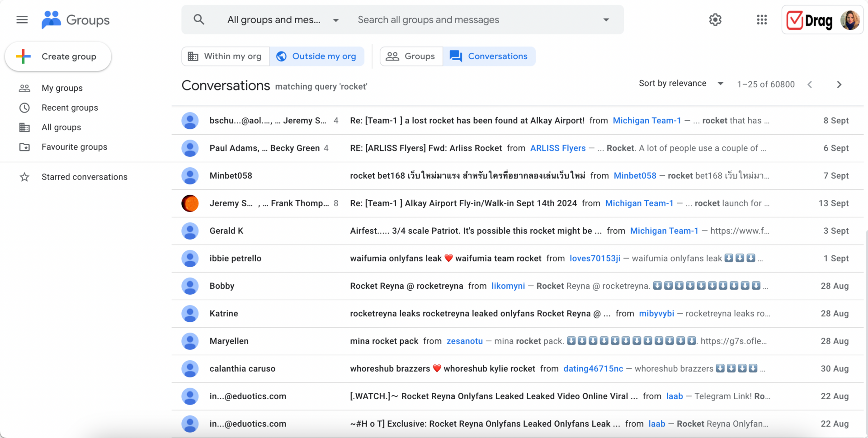The height and width of the screenshot is (438, 868).
Task: Expand the All groups and messages dropdown
Action: coord(283,20)
